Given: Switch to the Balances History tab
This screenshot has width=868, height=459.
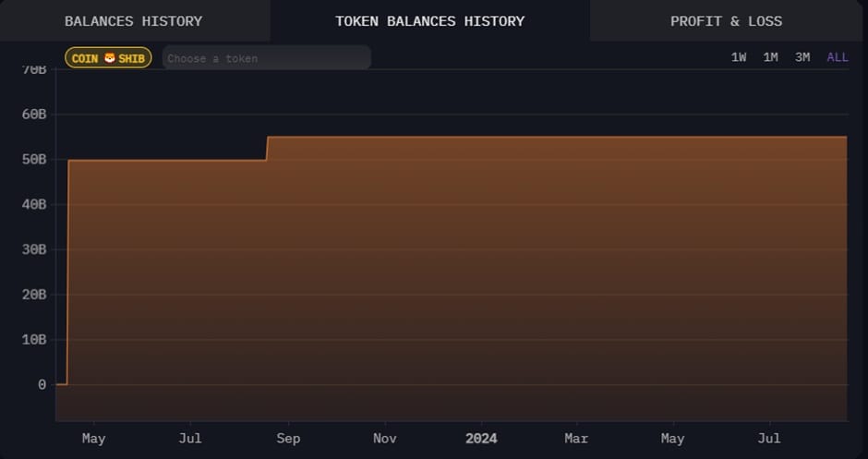Looking at the screenshot, I should click(x=133, y=20).
